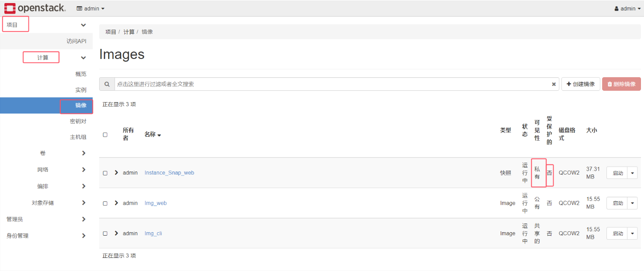
Task: Expand row chevron for Img_web
Action: pyautogui.click(x=116, y=203)
